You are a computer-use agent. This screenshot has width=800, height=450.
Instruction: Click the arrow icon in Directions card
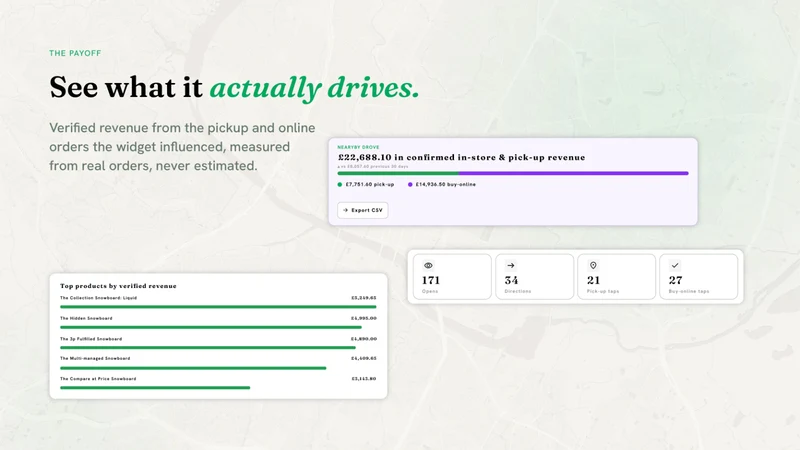click(511, 265)
